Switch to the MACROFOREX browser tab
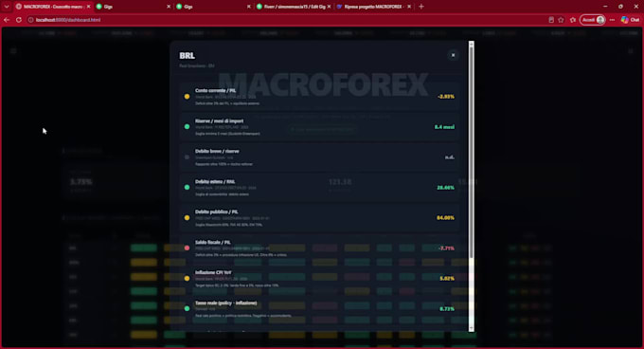644x349 pixels. tap(53, 7)
